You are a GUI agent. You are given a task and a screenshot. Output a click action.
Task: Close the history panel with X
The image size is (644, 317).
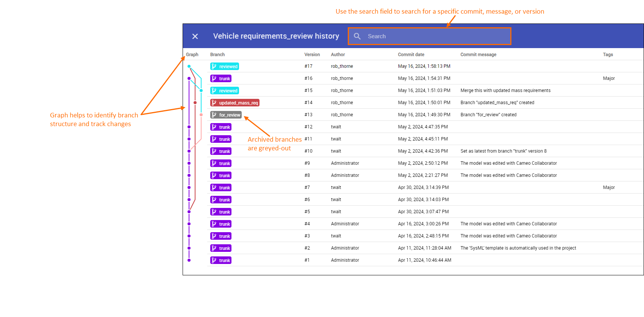click(195, 36)
